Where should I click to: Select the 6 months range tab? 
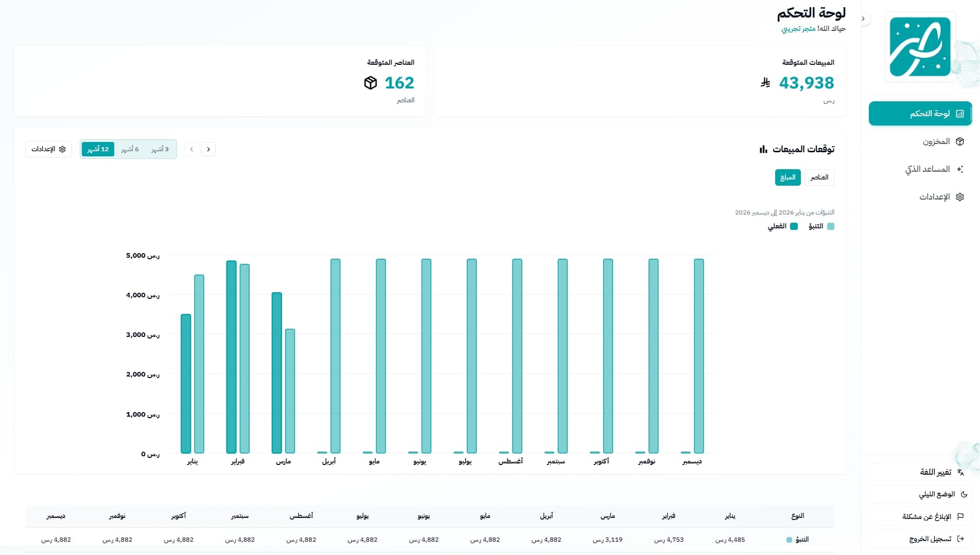pyautogui.click(x=130, y=149)
